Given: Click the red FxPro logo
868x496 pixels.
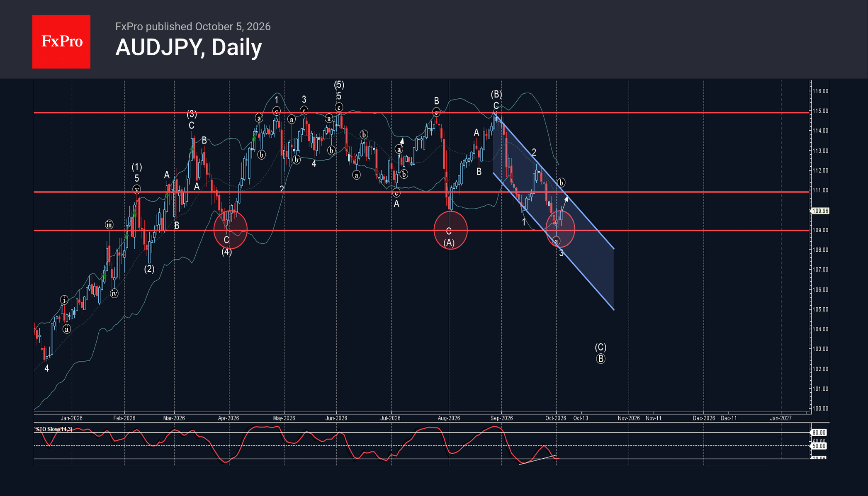Looking at the screenshot, I should point(61,41).
